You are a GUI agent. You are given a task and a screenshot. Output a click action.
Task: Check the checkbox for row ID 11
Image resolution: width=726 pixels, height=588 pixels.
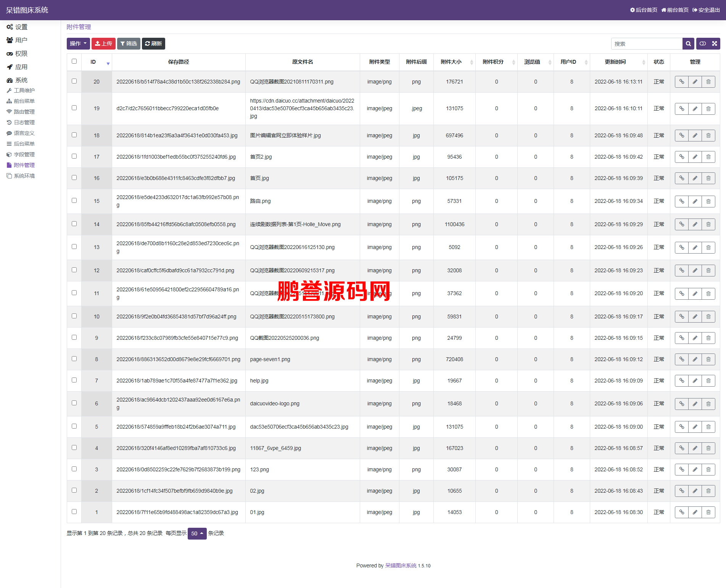[x=74, y=293]
